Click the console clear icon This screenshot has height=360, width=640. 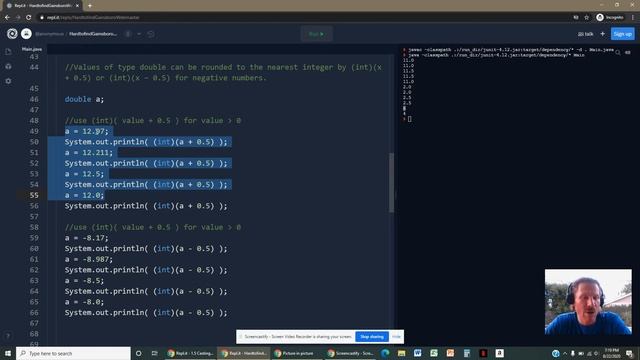[628, 52]
